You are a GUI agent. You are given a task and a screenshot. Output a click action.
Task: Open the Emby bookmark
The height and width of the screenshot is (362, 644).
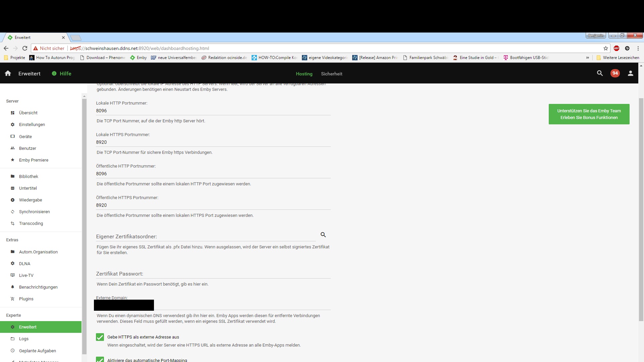pyautogui.click(x=139, y=58)
